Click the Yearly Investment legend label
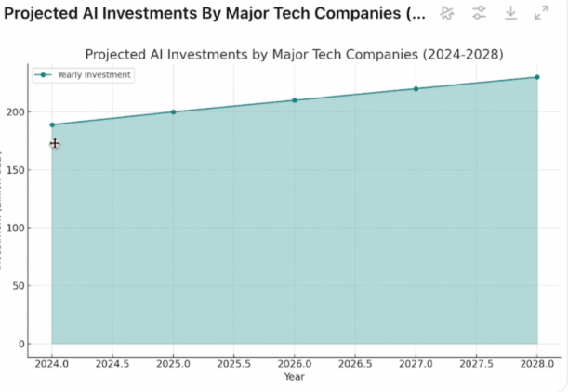 pyautogui.click(x=94, y=74)
